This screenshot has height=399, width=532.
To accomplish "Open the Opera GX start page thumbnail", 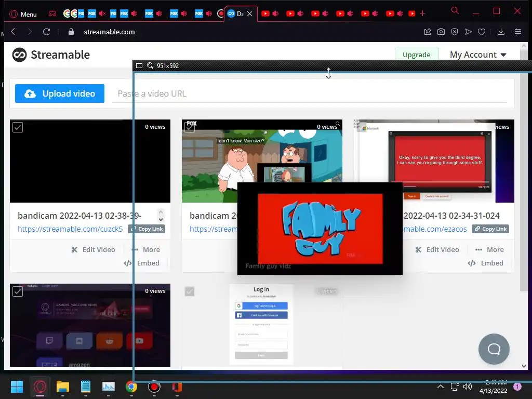I will pyautogui.click(x=90, y=325).
